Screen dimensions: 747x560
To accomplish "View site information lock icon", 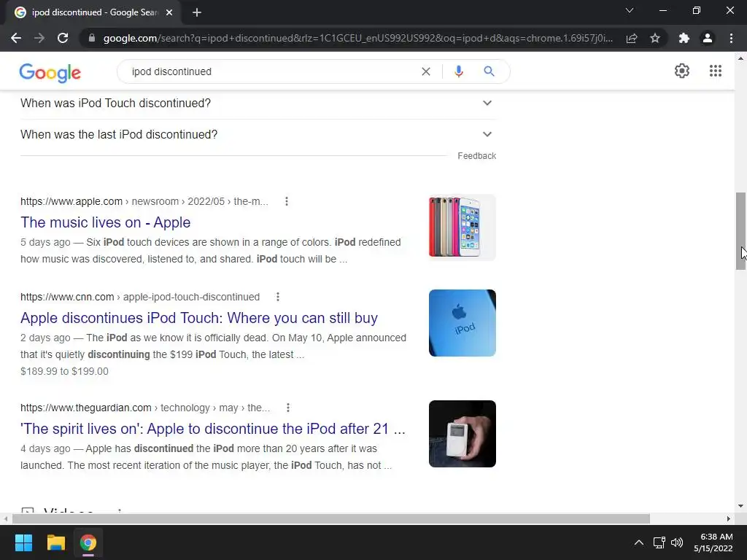I will click(92, 38).
